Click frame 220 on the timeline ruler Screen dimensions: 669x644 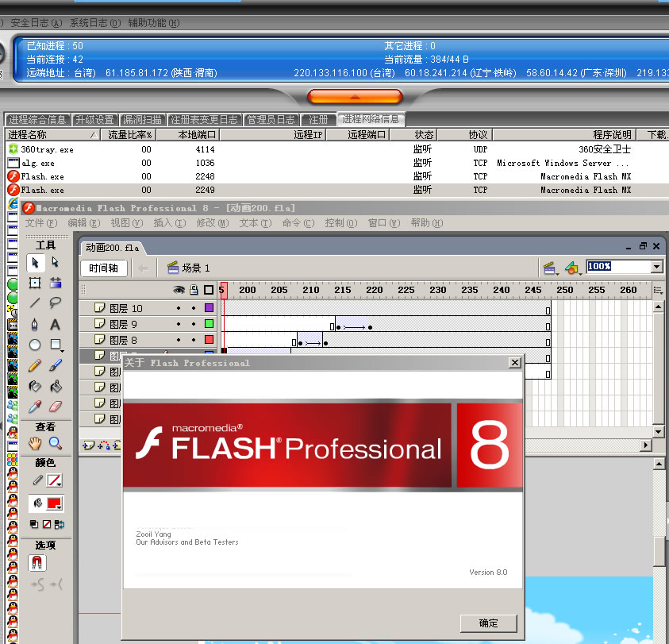click(x=374, y=290)
